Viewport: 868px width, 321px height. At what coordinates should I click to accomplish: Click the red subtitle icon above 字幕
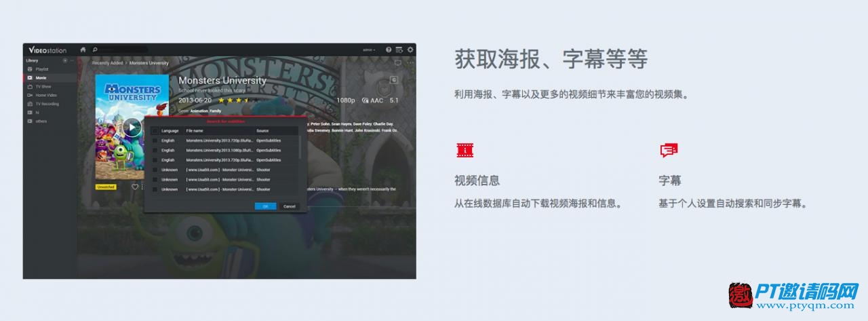pyautogui.click(x=669, y=151)
